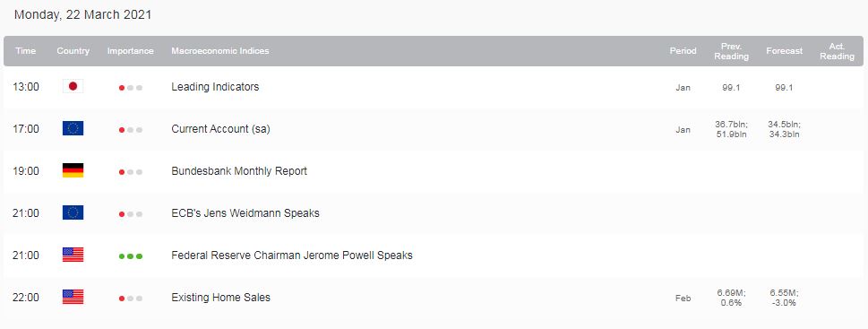Click EU flag beside Current Account
This screenshot has height=329, width=868.
73,128
